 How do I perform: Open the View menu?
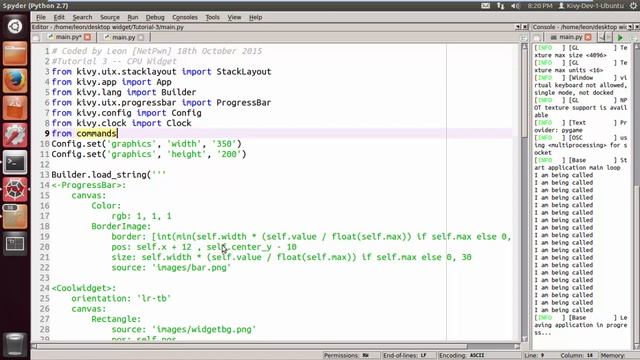tap(234, 17)
